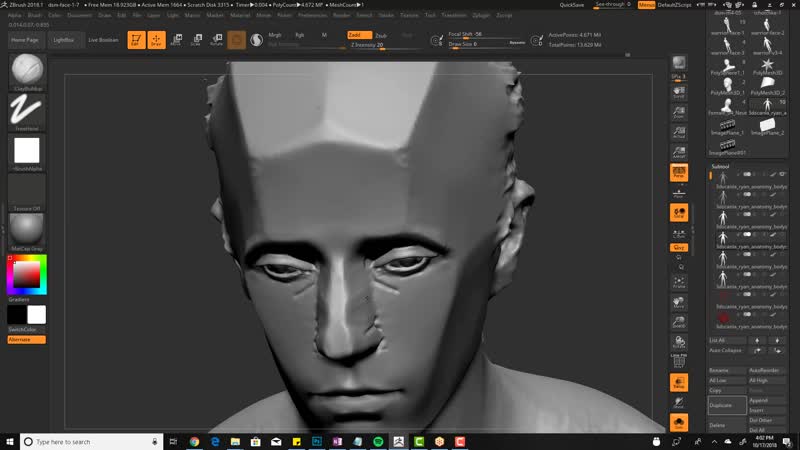Toggle Persp perspective mode
This screenshot has height=450, width=800.
point(679,172)
